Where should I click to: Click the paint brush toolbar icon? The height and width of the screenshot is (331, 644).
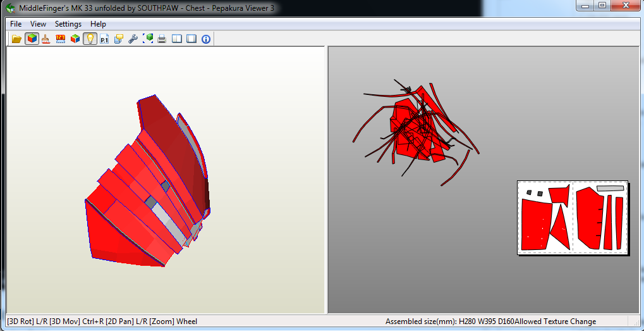point(46,39)
